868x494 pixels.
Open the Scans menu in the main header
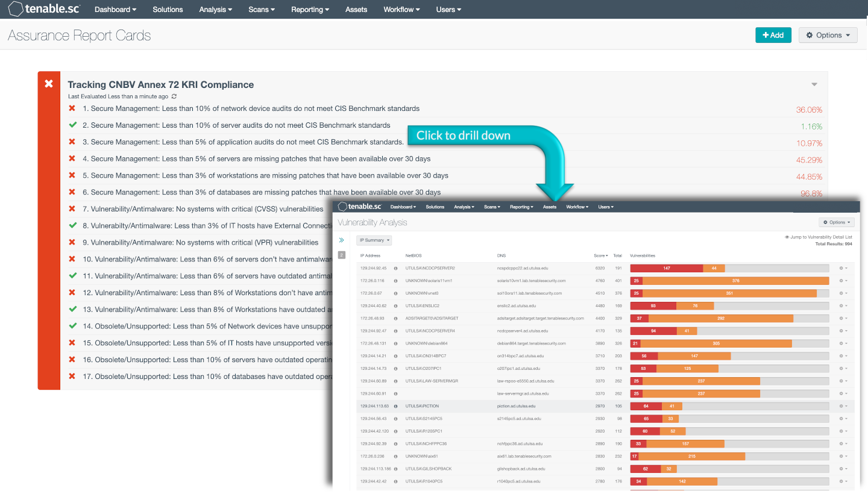tap(262, 10)
